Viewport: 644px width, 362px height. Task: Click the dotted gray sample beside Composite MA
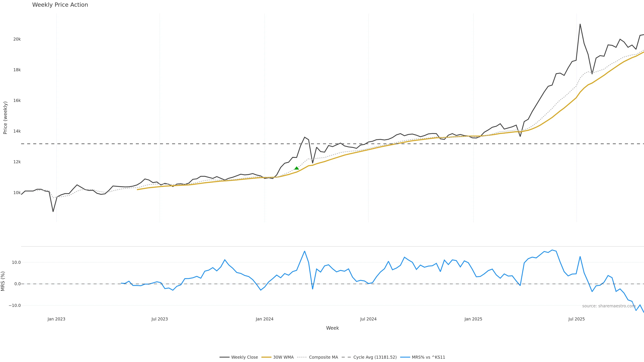[x=302, y=357]
